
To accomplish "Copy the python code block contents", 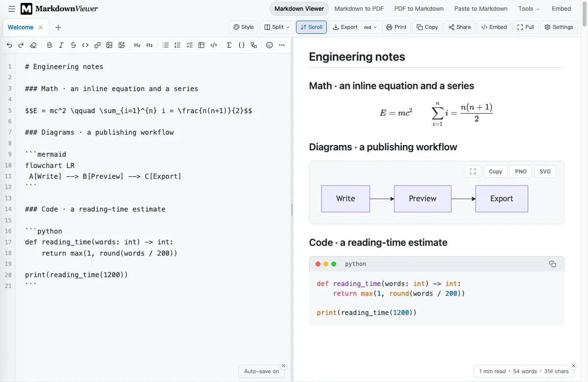I will tap(553, 264).
